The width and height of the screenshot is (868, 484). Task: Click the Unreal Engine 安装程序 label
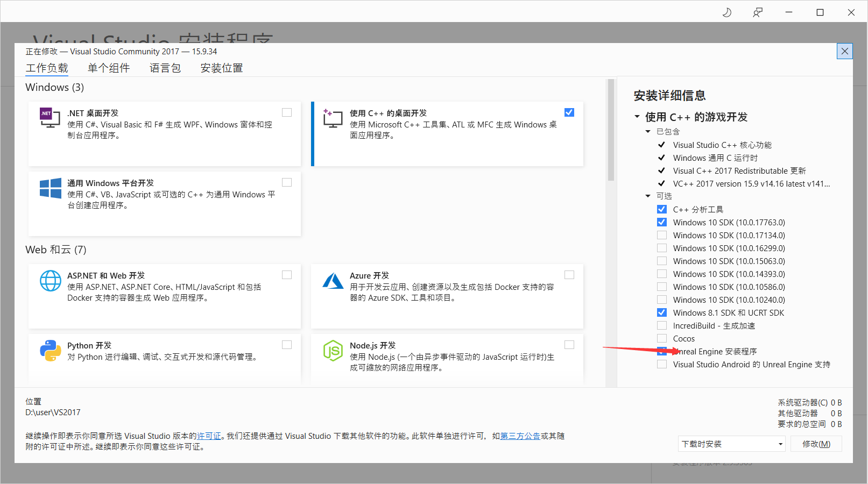(x=715, y=352)
